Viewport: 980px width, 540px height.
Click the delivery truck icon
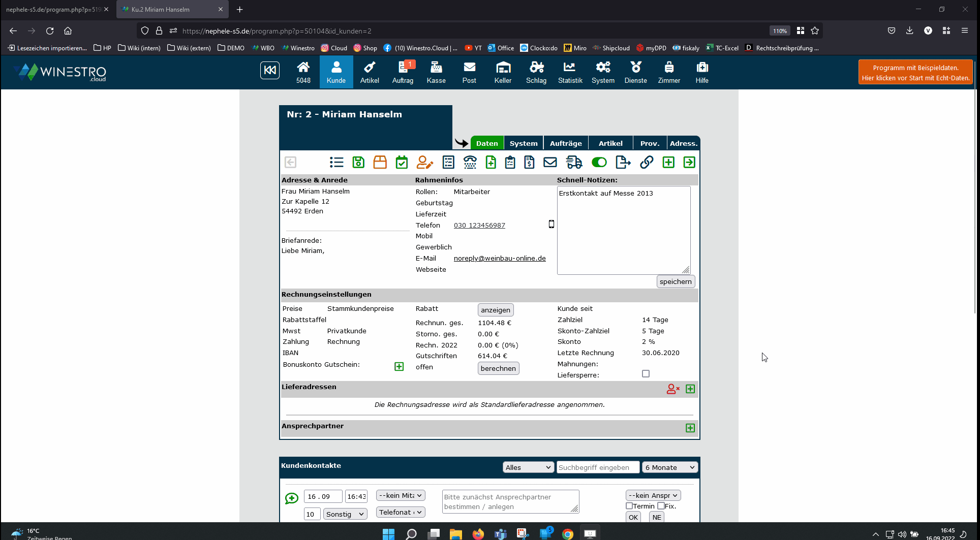click(x=574, y=162)
